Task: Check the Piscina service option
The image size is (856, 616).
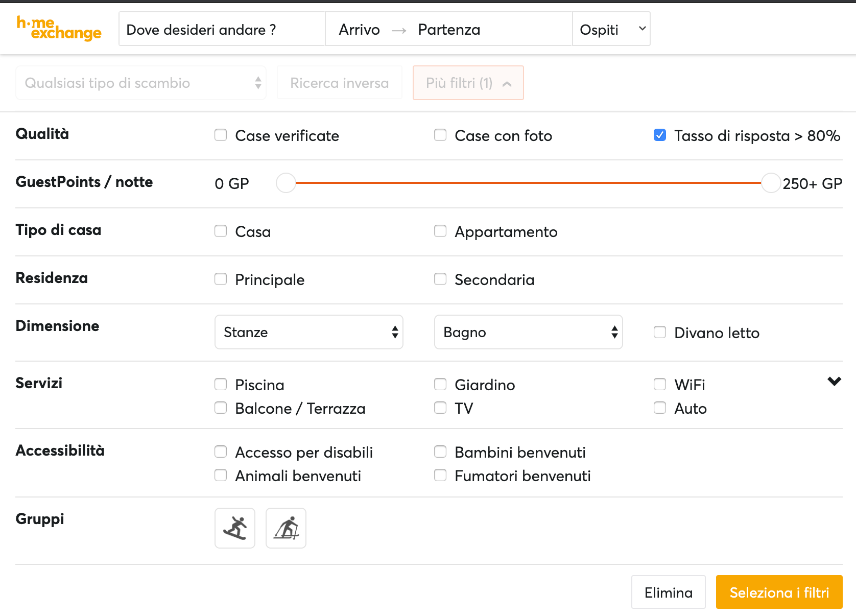Action: (x=221, y=384)
